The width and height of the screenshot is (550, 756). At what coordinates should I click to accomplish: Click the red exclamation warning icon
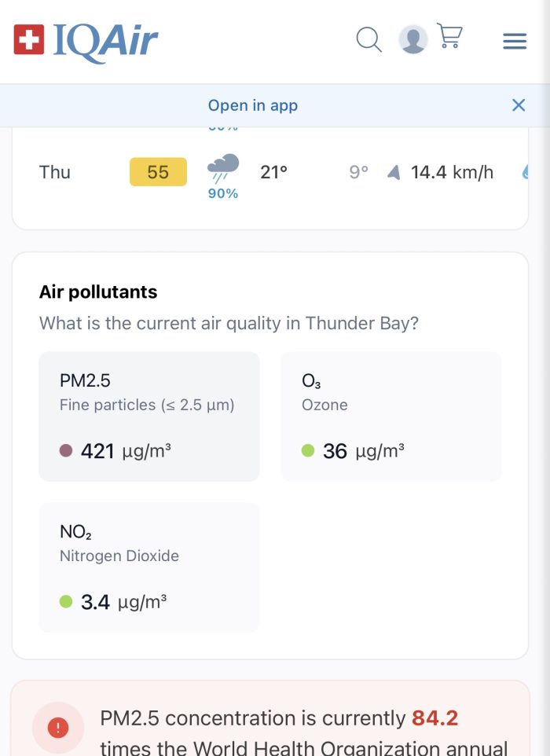click(58, 727)
